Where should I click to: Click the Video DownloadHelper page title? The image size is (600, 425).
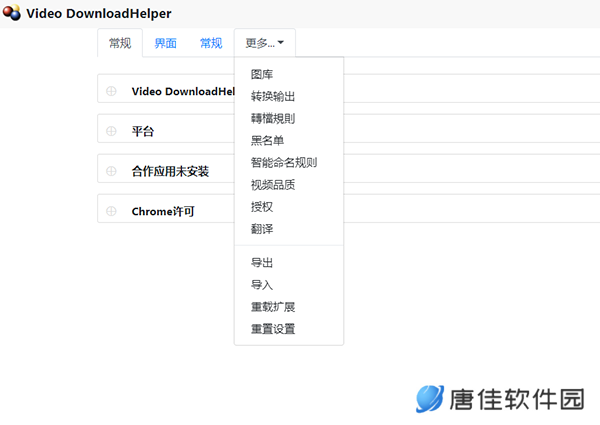(99, 13)
